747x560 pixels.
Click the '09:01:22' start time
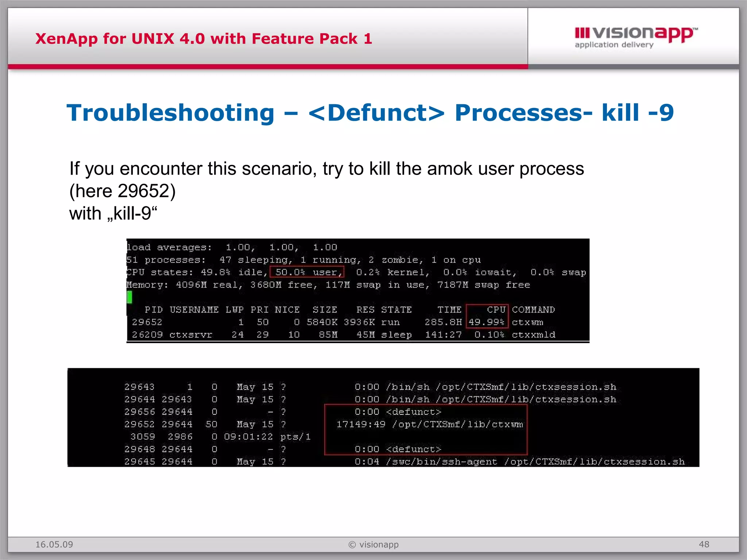pos(248,436)
